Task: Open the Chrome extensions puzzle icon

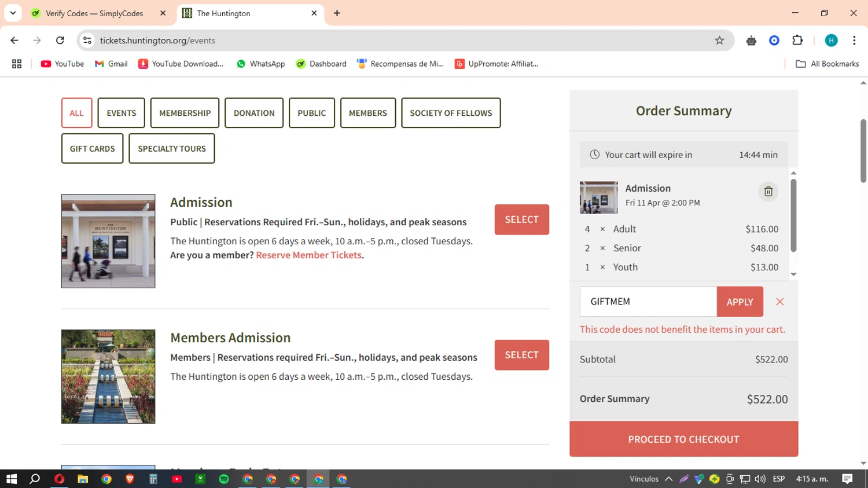Action: point(797,41)
